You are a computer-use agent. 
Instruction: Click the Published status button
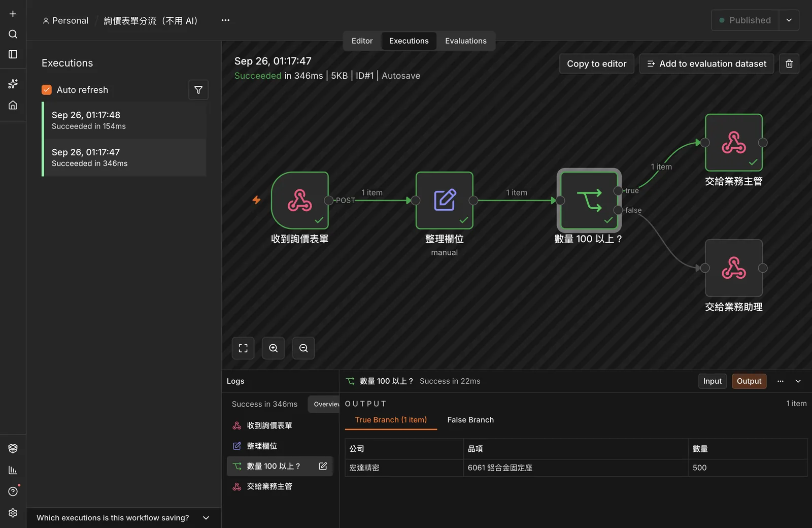click(x=745, y=20)
